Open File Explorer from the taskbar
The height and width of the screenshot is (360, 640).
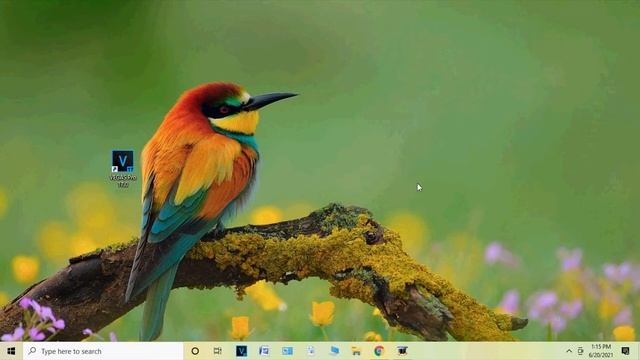point(356,351)
